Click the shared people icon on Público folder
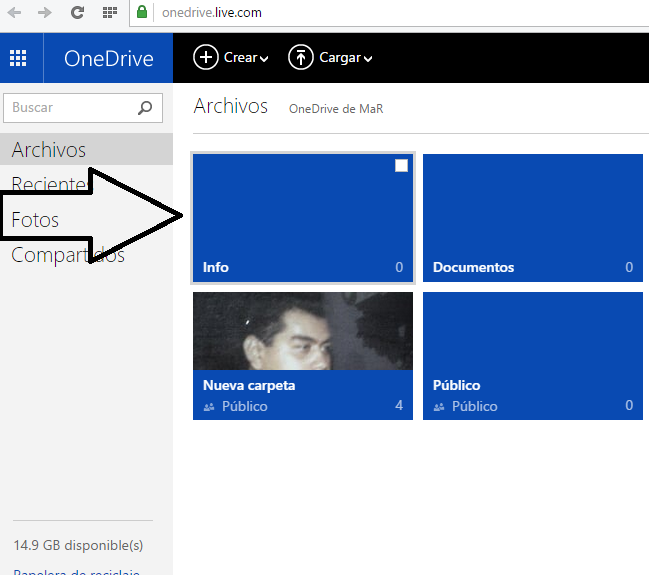The image size is (649, 575). click(439, 407)
